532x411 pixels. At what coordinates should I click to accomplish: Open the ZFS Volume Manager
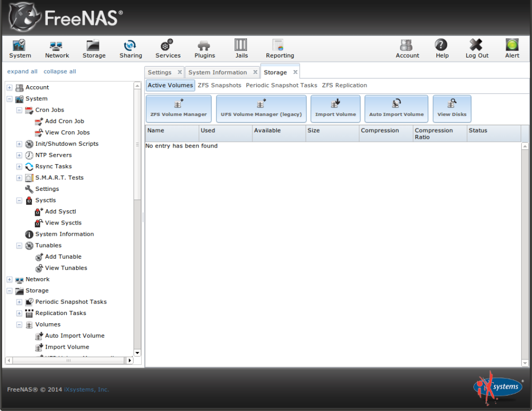[x=178, y=108]
